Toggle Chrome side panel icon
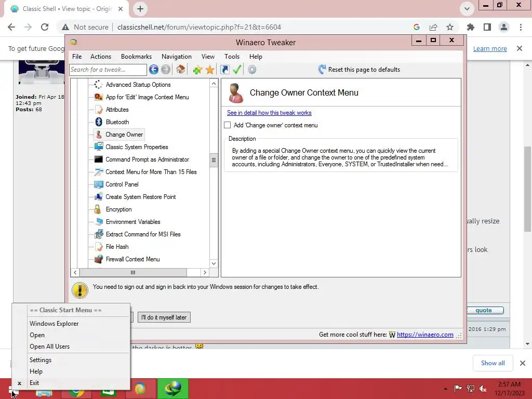532x399 pixels. tap(487, 27)
